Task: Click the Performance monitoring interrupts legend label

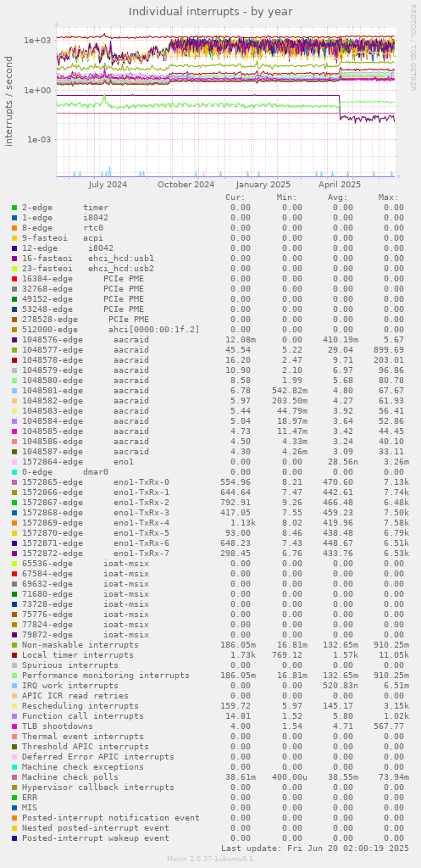Action: (x=106, y=676)
